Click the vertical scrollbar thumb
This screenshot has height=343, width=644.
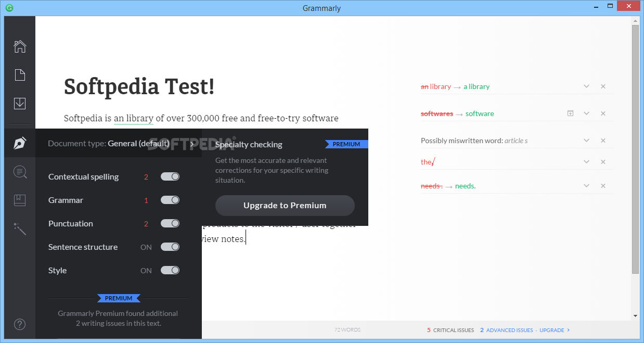[x=635, y=149]
